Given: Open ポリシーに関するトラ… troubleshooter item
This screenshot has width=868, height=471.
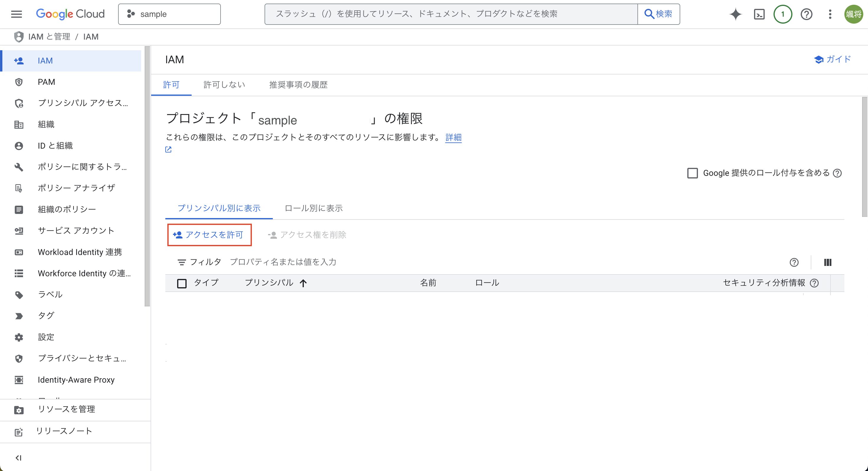Looking at the screenshot, I should point(71,167).
